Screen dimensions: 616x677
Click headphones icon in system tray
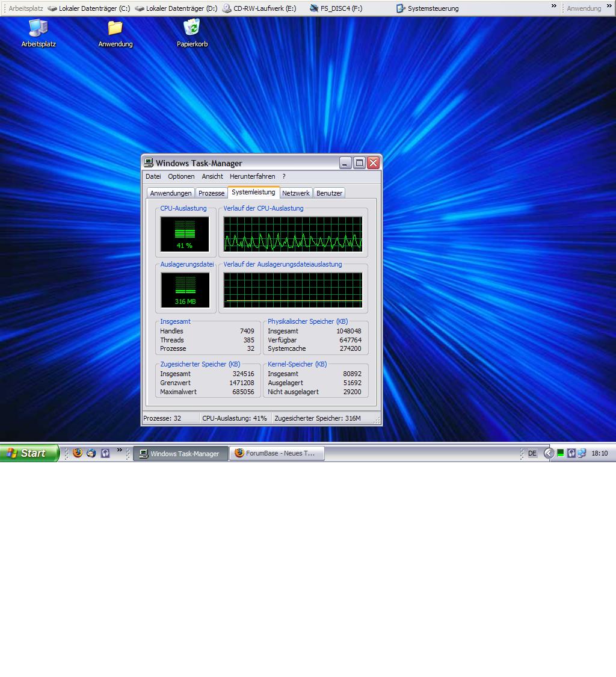point(571,453)
